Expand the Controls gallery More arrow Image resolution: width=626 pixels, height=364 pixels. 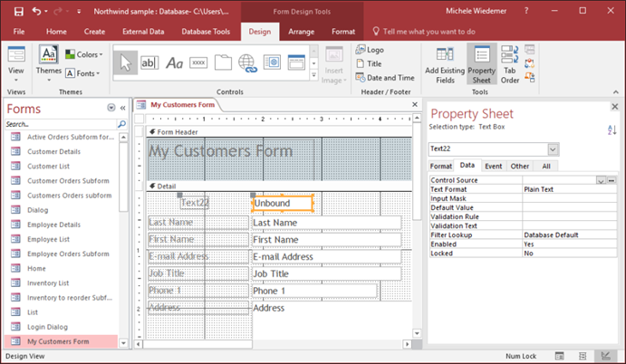point(314,74)
